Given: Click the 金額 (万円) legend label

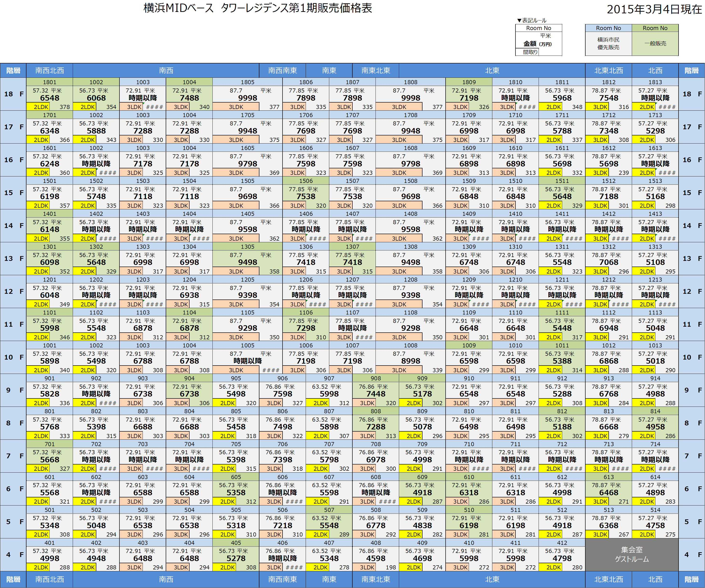Looking at the screenshot, I should 537,44.
